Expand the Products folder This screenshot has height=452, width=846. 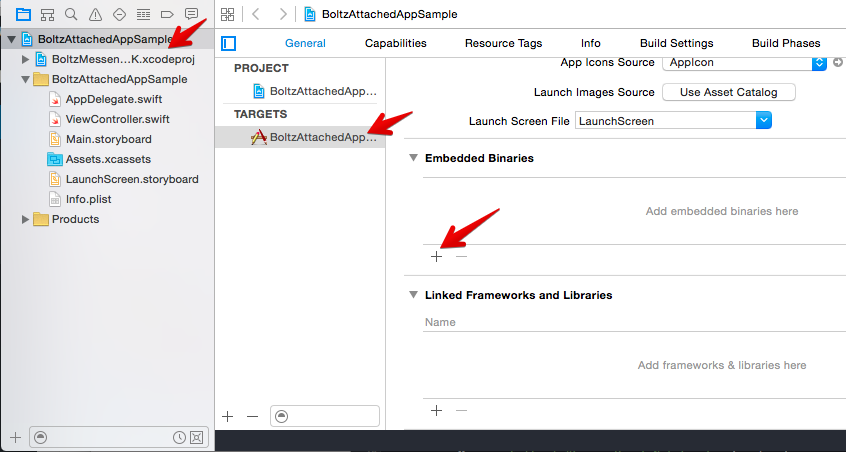[25, 220]
